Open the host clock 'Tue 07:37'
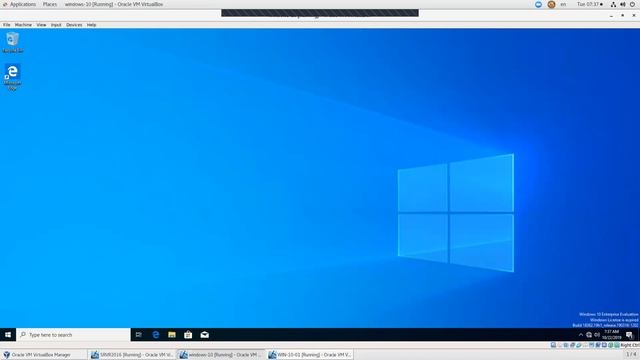Viewport: 640px width, 360px height. click(589, 4)
